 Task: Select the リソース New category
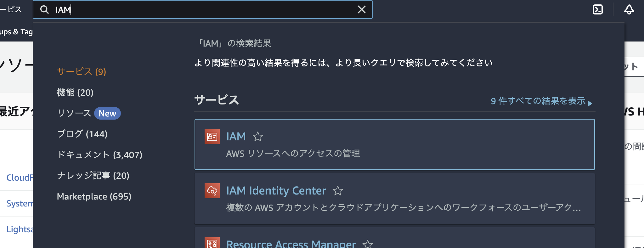[89, 113]
